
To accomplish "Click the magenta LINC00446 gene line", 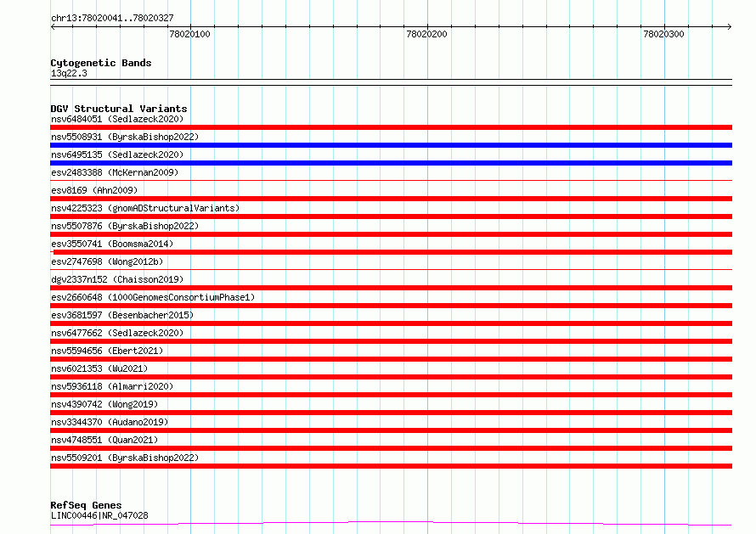I will coord(391,524).
